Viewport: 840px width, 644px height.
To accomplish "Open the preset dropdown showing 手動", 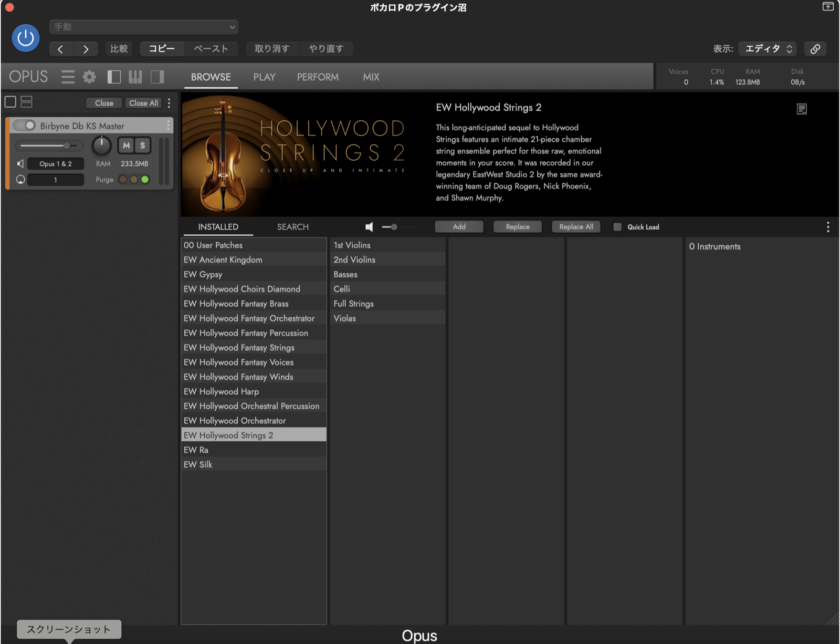I will click(144, 27).
